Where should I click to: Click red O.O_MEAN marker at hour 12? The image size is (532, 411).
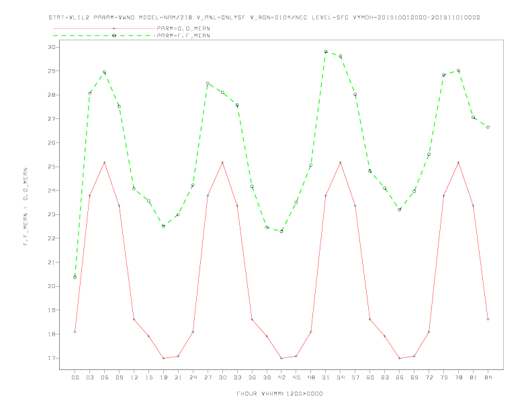tap(134, 319)
